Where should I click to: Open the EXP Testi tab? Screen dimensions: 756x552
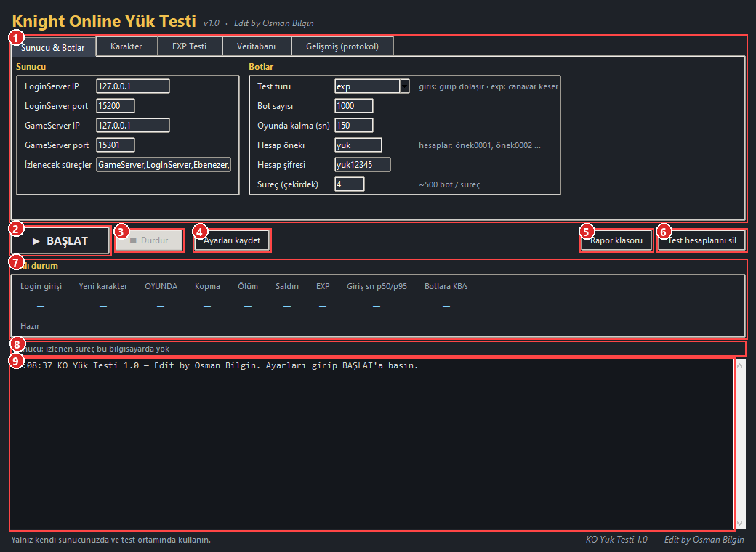point(190,46)
